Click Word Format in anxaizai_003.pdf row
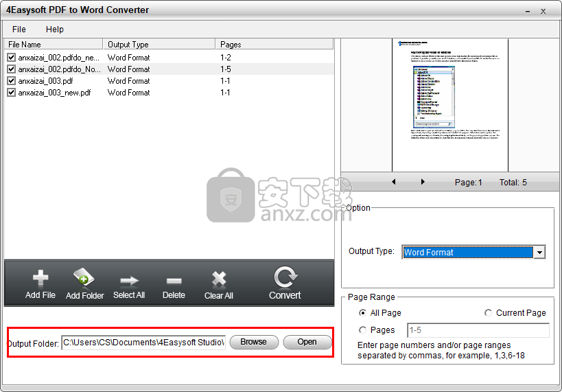This screenshot has width=562, height=392. coord(129,81)
